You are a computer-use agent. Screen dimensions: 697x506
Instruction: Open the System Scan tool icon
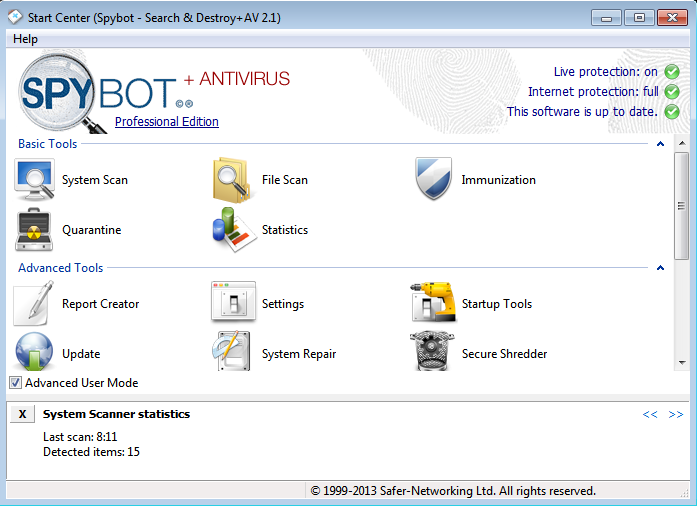[35, 180]
